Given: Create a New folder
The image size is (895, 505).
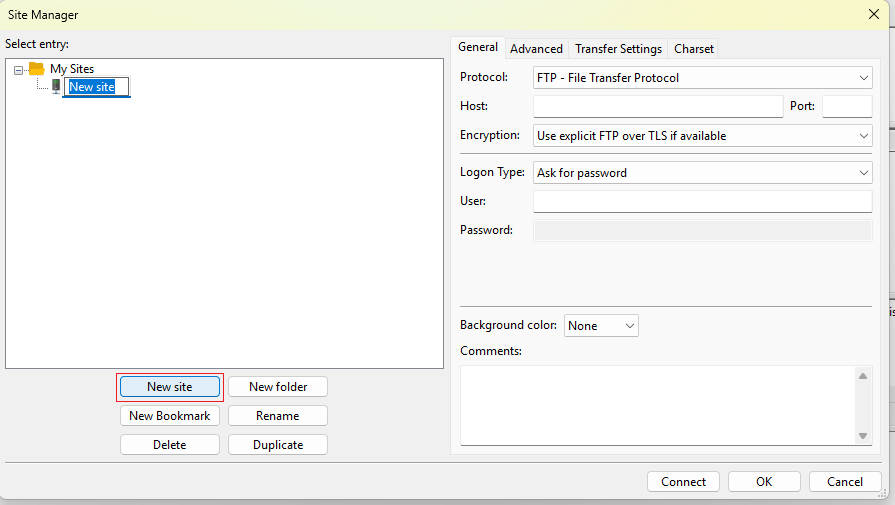Looking at the screenshot, I should [x=278, y=387].
